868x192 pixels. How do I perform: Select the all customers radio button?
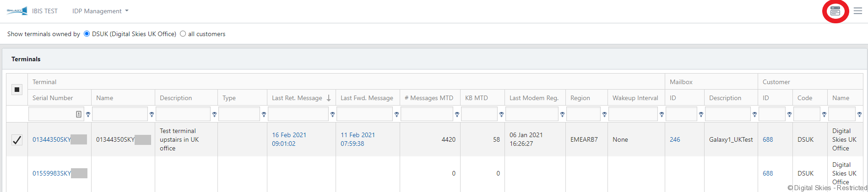[183, 34]
